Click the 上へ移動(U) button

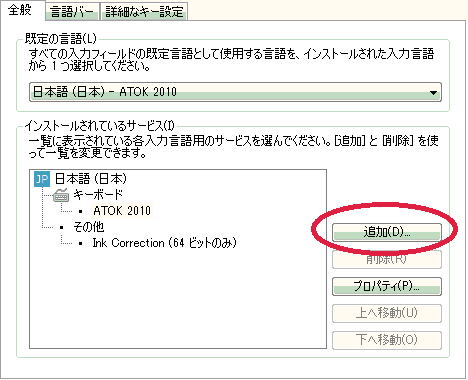click(387, 313)
